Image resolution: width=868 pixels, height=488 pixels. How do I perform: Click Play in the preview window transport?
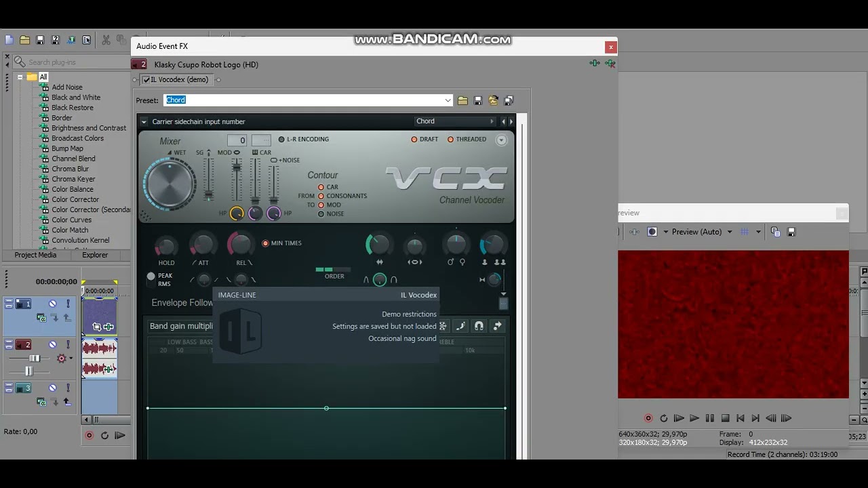coord(694,418)
